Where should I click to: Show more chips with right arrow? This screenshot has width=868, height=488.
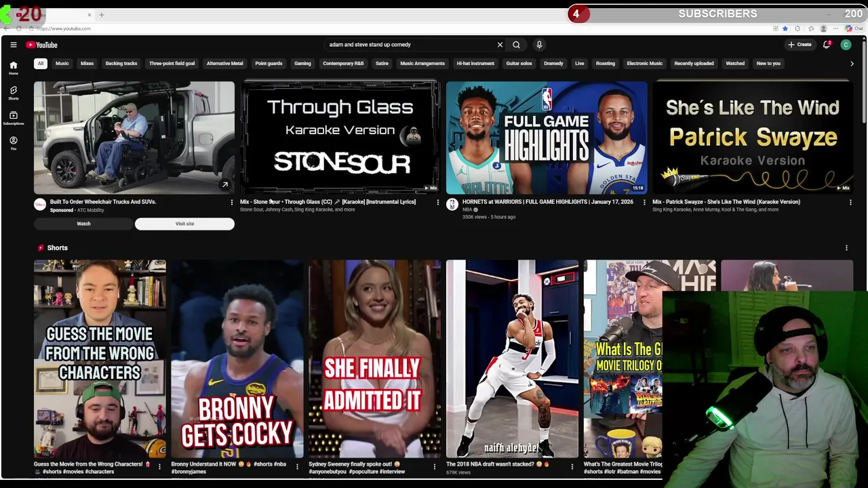coord(852,64)
